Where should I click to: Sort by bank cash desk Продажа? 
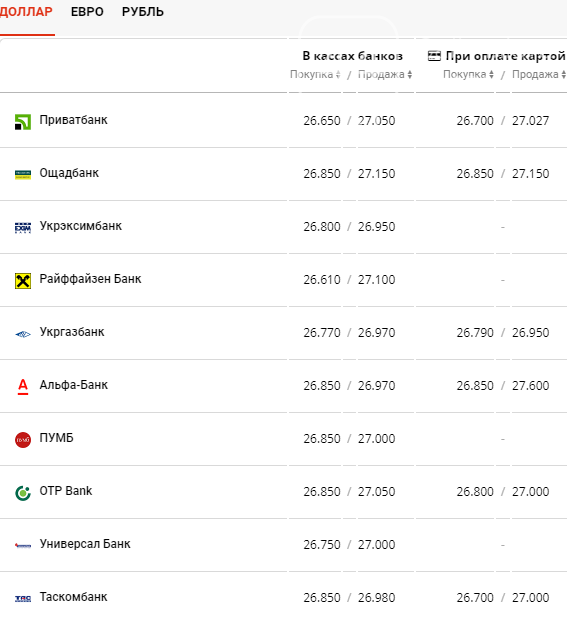pos(385,74)
